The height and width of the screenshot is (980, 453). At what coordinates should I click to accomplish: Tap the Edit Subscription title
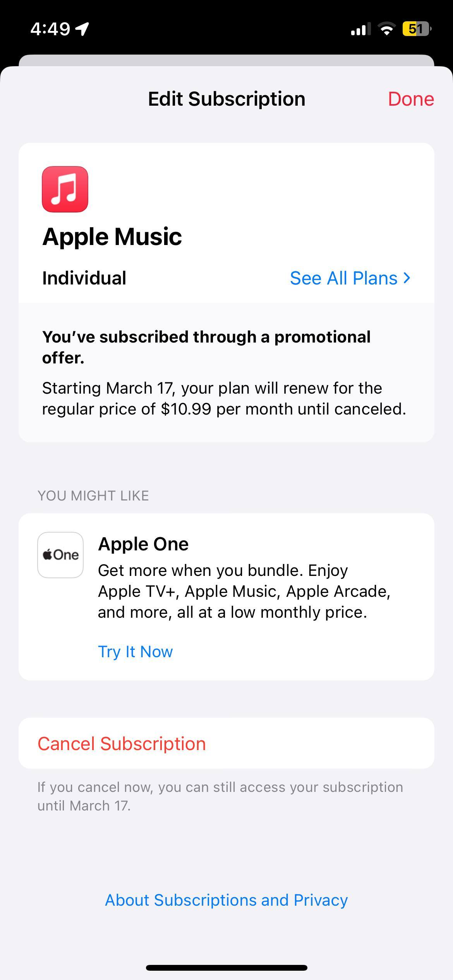click(226, 99)
